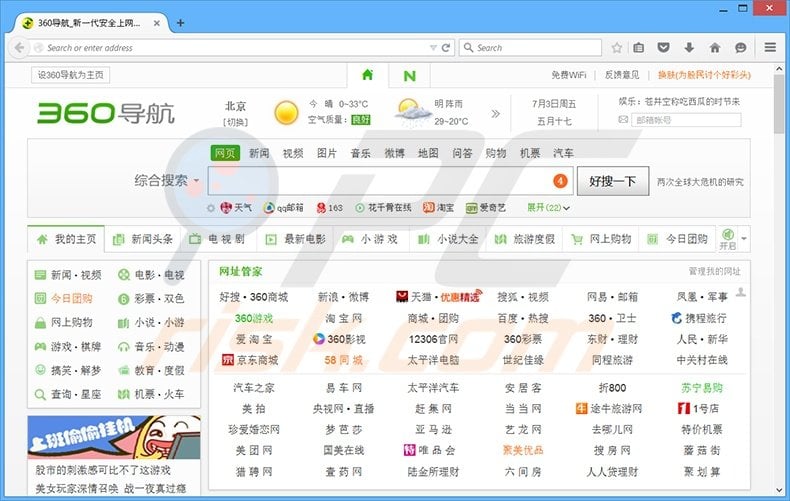Bookmark this page using the star icon

[x=617, y=48]
